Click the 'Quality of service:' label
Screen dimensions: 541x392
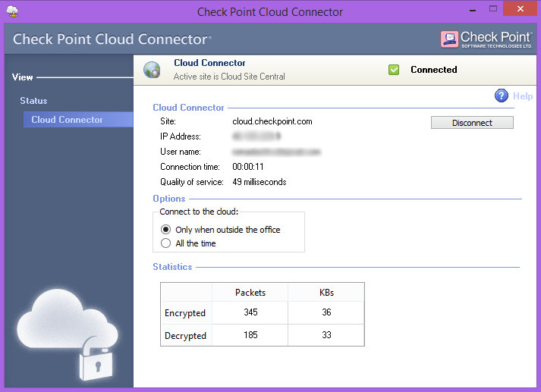coord(192,182)
